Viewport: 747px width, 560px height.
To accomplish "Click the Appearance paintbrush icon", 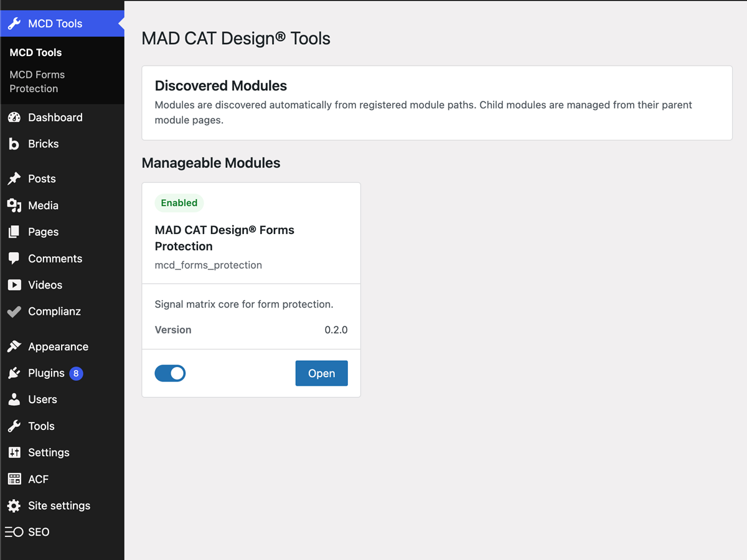I will [x=14, y=347].
